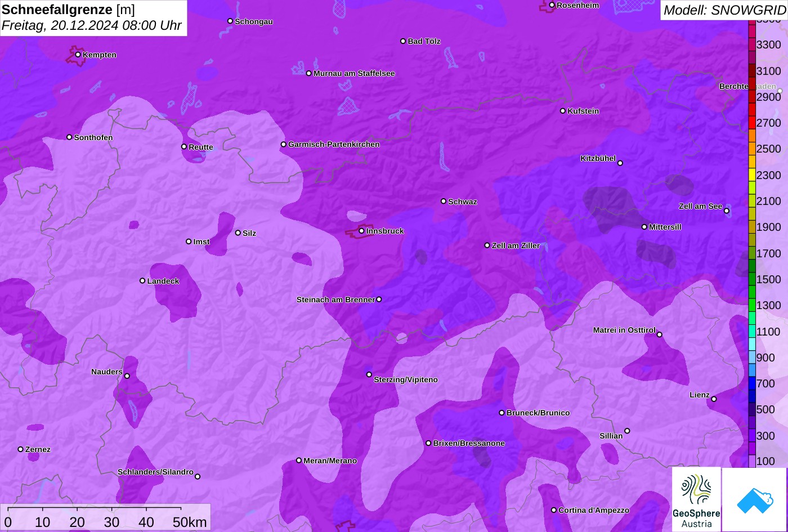Select the Rosenheim city marker
This screenshot has height=532, width=788.
coord(552,5)
